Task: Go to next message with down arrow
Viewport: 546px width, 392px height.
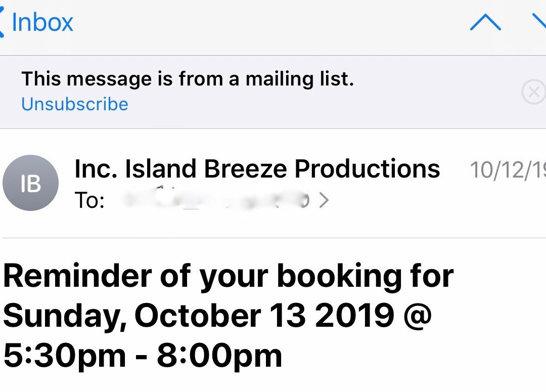Action: pyautogui.click(x=540, y=22)
